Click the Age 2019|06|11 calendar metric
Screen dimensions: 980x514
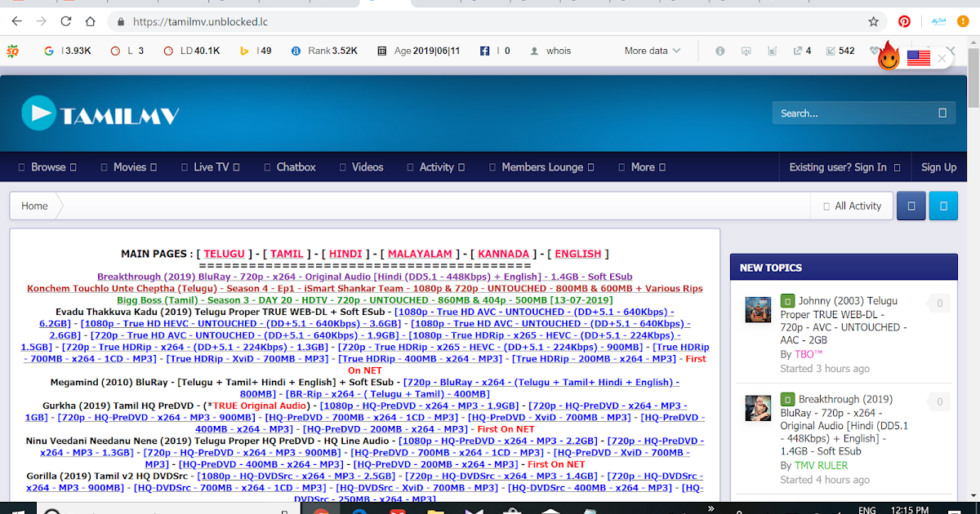tap(419, 51)
